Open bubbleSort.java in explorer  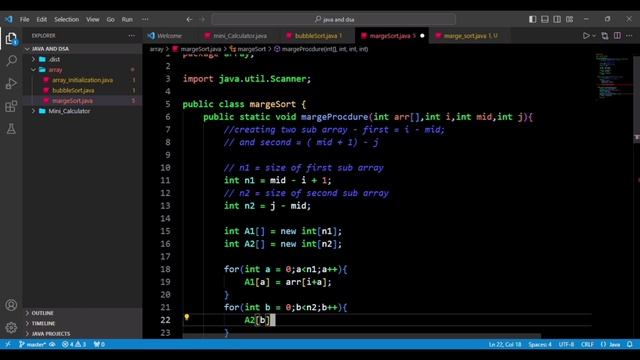[82, 90]
